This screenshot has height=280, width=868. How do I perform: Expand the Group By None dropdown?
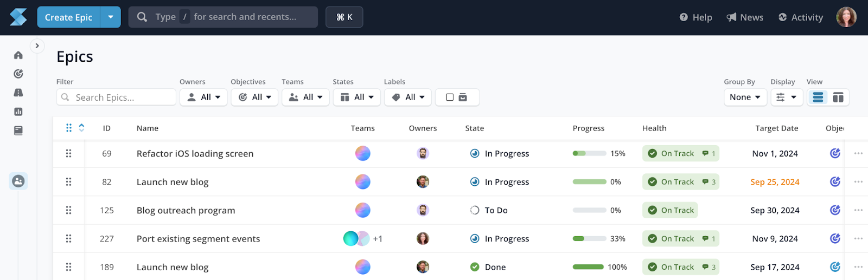[745, 97]
